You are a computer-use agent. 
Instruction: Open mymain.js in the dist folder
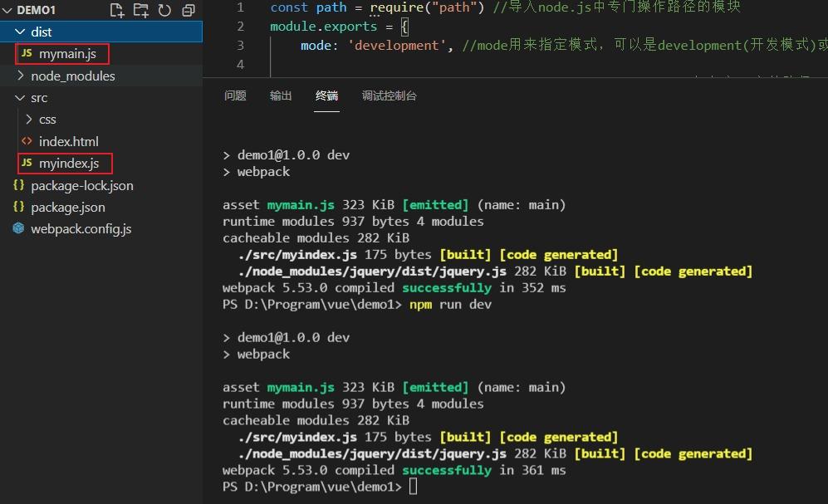click(67, 54)
